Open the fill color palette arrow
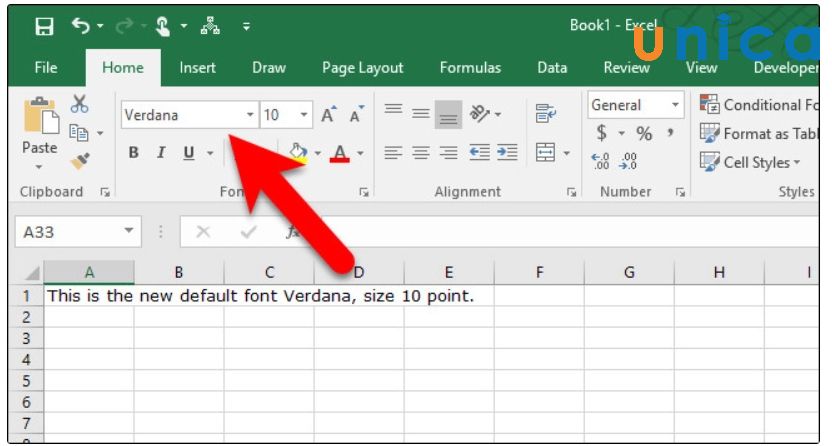Screen dimensions: 832x446 [x=318, y=153]
